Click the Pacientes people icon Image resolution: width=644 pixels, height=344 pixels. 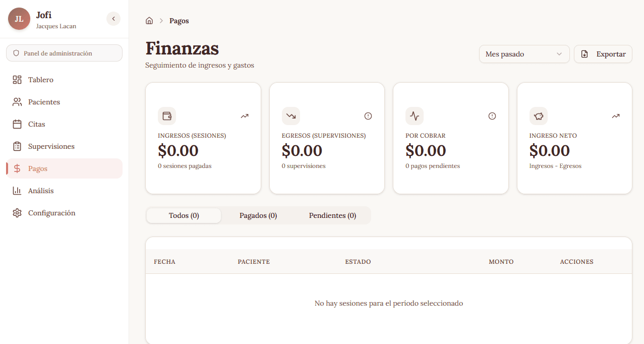[x=17, y=101]
